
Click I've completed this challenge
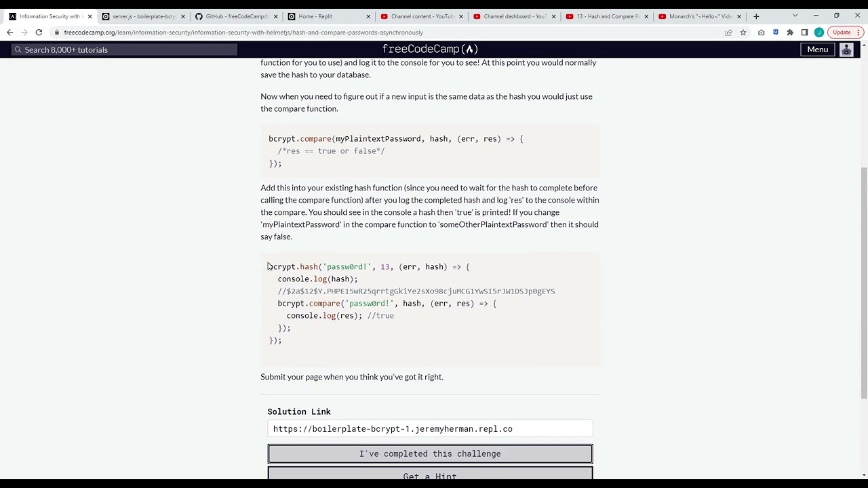[x=430, y=454]
